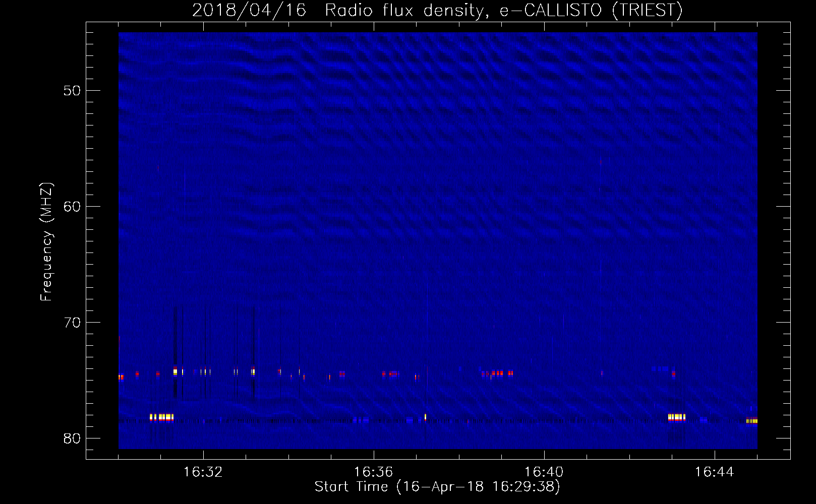Screen dimensions: 816x504
Task: Click the 'Frequency (MHZ)' axis label
Action: click(x=46, y=242)
